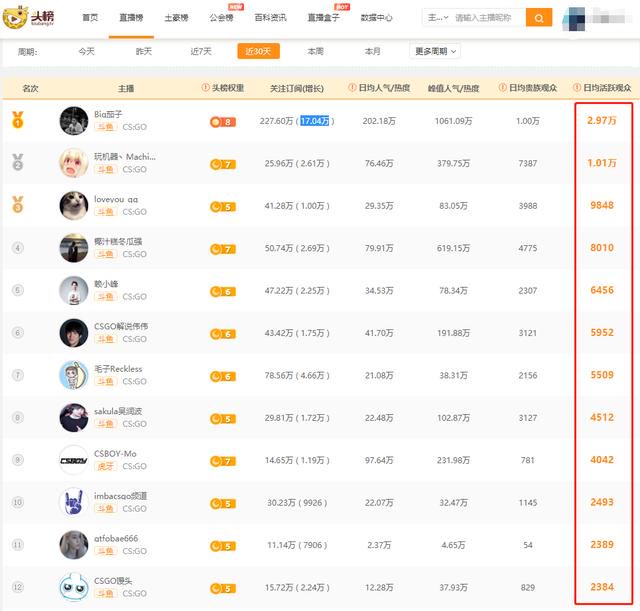Click the weight badge in CSBOY-Mo row
The width and height of the screenshot is (640, 611).
click(223, 462)
